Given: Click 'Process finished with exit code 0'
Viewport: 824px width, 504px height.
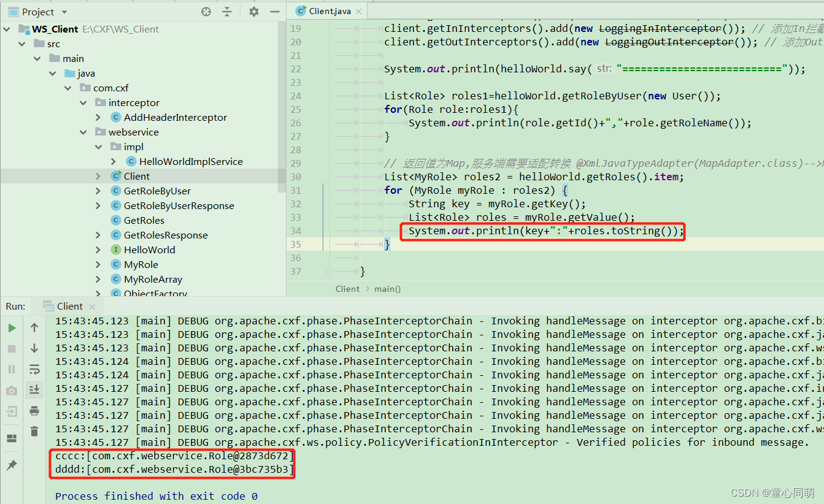Looking at the screenshot, I should 156,496.
